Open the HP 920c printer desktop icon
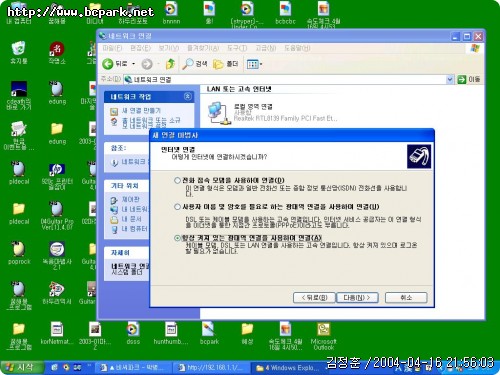 (57, 176)
